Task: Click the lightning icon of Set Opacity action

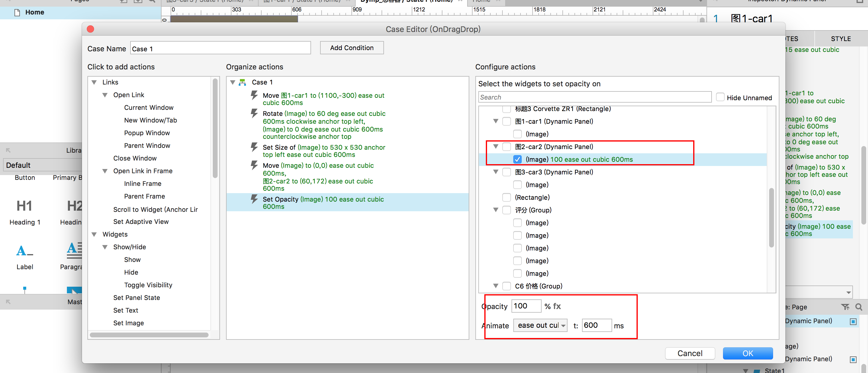Action: 254,199
